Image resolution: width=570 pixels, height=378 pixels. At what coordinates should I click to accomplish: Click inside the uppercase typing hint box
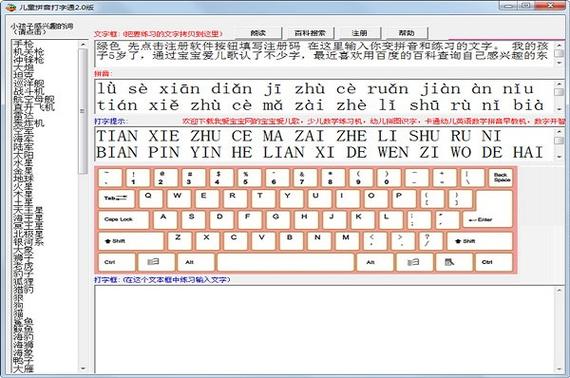pyautogui.click(x=324, y=144)
